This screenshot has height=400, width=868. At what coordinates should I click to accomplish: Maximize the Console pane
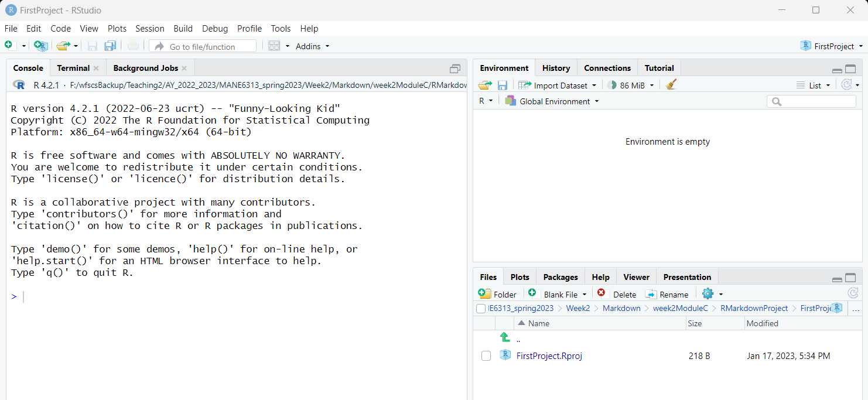click(x=455, y=69)
